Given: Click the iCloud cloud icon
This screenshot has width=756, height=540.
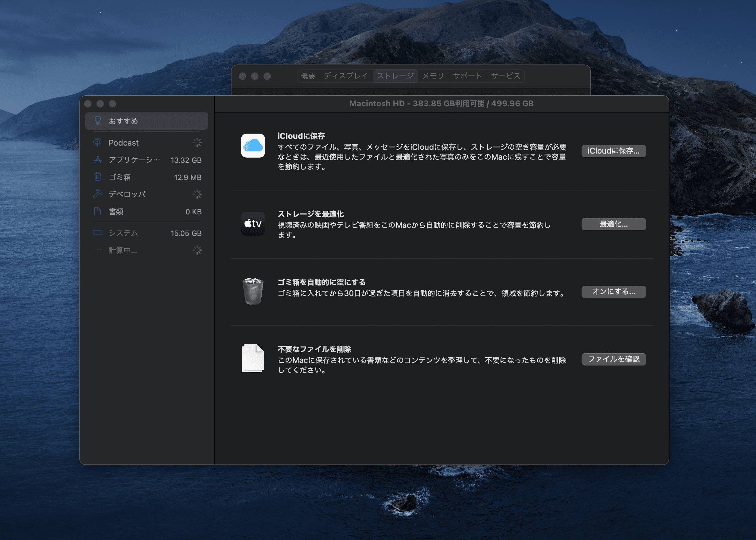Looking at the screenshot, I should click(x=253, y=146).
